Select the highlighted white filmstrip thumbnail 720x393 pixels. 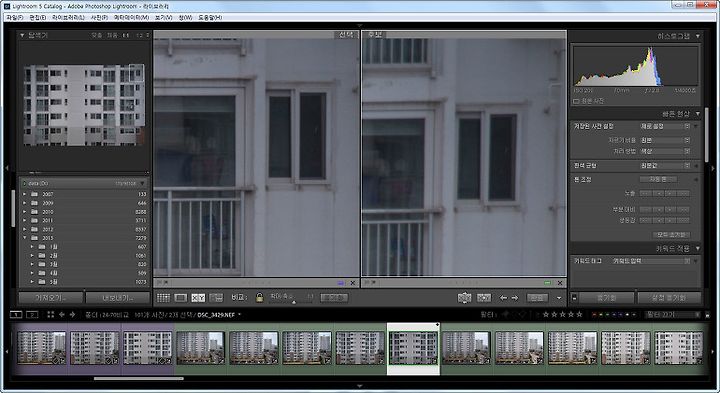point(413,348)
